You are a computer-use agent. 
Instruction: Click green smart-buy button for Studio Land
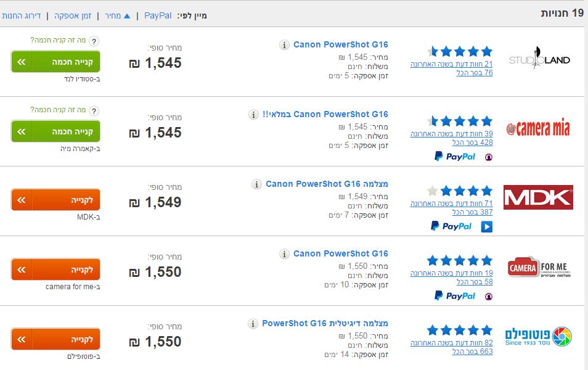(x=55, y=62)
